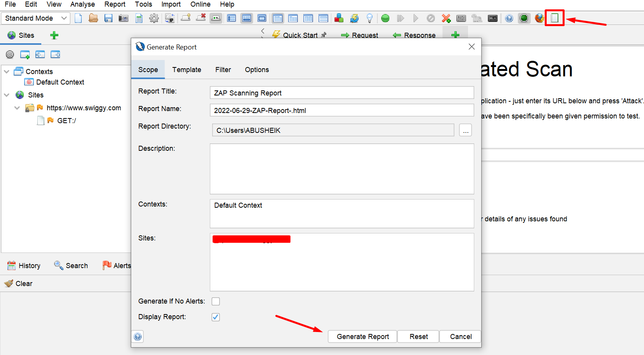This screenshot has width=644, height=355.
Task: Click the Persist Session floppy disk icon
Action: (x=108, y=18)
